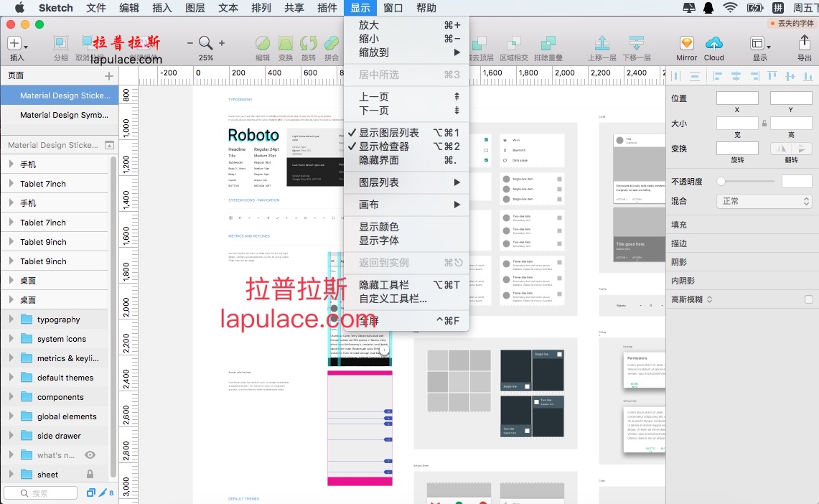This screenshot has width=819, height=504.
Task: Open the Apple menu
Action: click(19, 8)
